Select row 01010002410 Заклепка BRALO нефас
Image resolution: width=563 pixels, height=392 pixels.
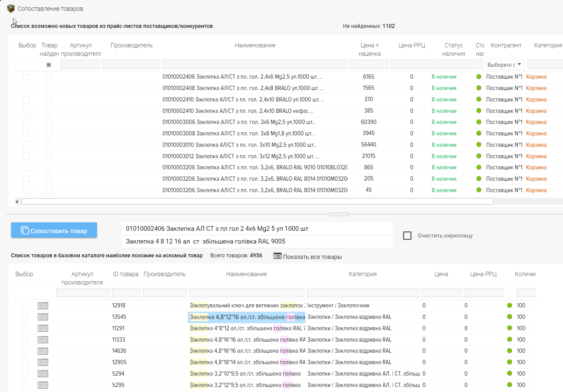click(237, 111)
